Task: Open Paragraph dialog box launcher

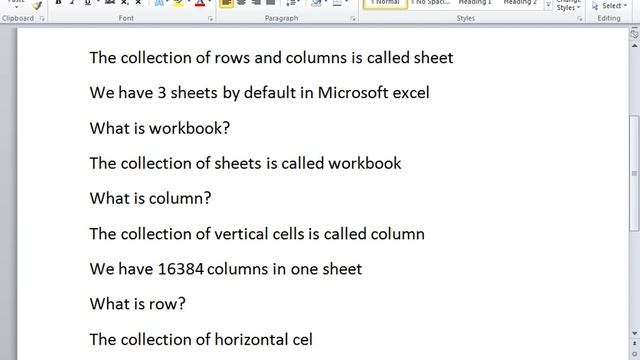Action: (353, 19)
